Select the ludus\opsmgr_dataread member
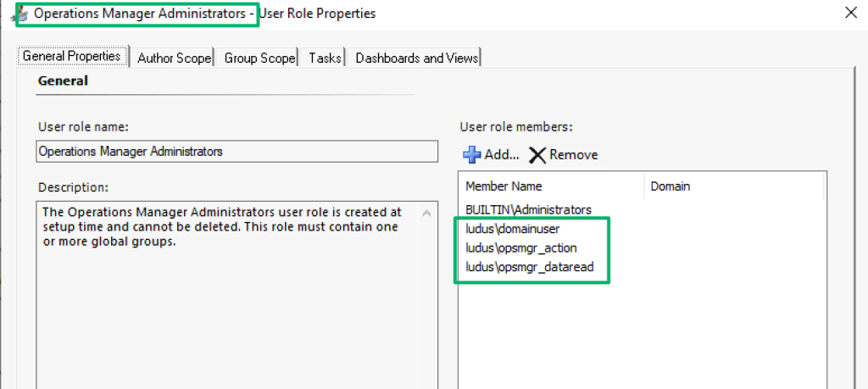This screenshot has height=389, width=868. 529,268
